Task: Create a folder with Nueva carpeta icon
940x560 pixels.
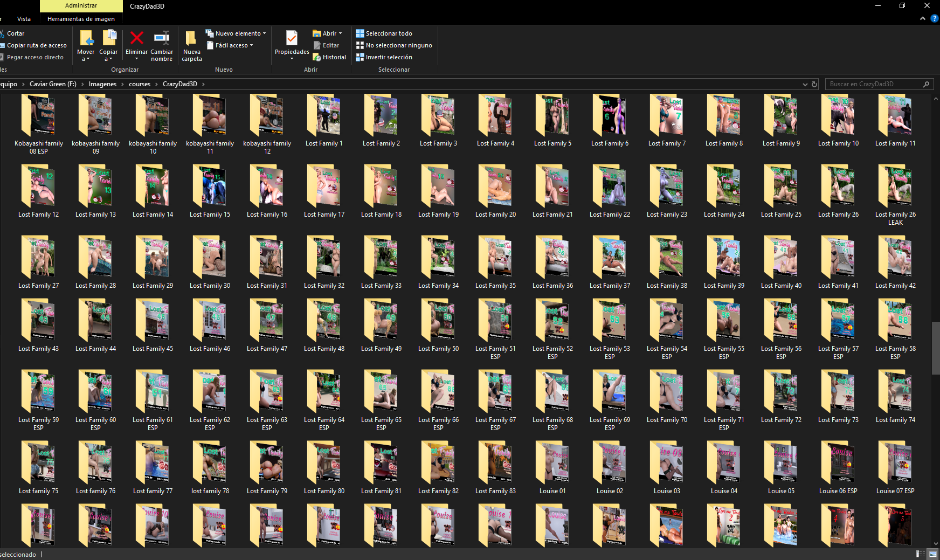Action: pyautogui.click(x=191, y=38)
